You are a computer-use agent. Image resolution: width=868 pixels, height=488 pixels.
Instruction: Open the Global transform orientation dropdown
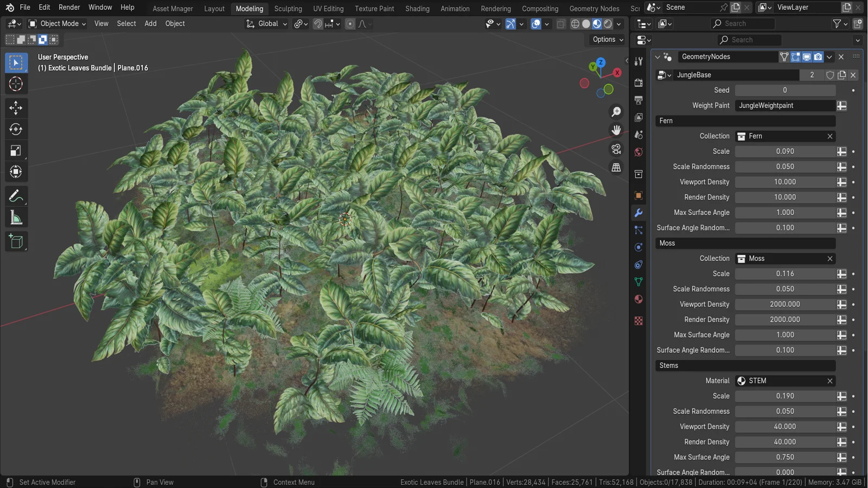[266, 23]
